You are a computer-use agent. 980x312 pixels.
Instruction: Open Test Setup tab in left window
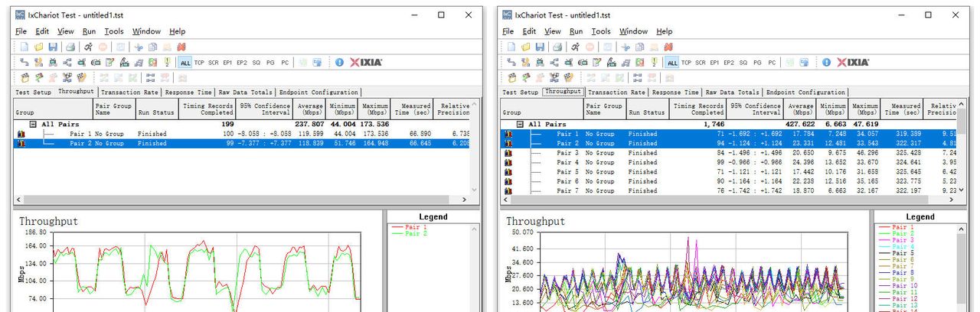click(34, 93)
